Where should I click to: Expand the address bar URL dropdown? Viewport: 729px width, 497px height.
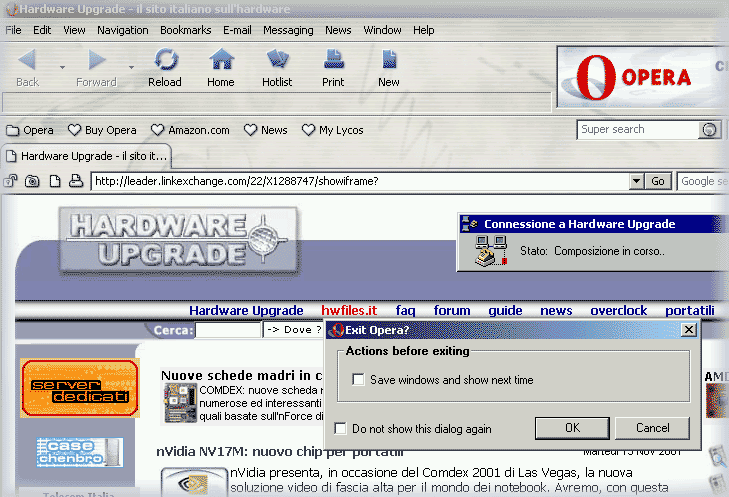(x=636, y=181)
